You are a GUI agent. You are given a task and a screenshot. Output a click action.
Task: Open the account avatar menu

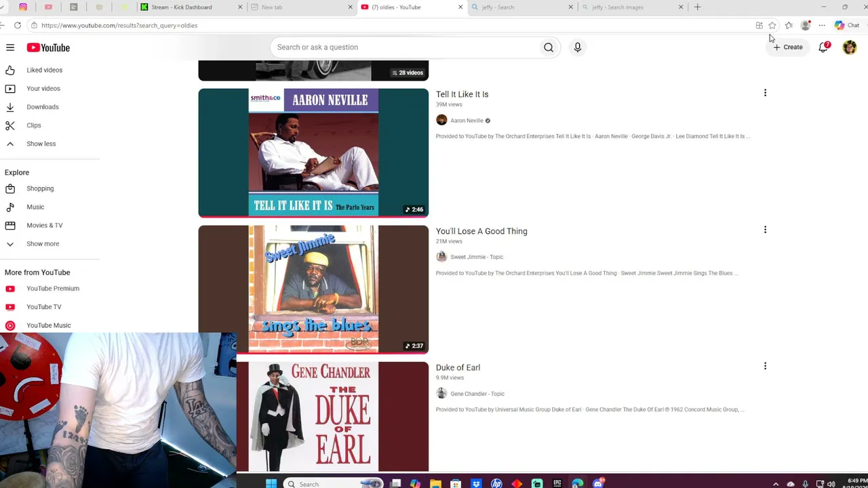(x=850, y=47)
